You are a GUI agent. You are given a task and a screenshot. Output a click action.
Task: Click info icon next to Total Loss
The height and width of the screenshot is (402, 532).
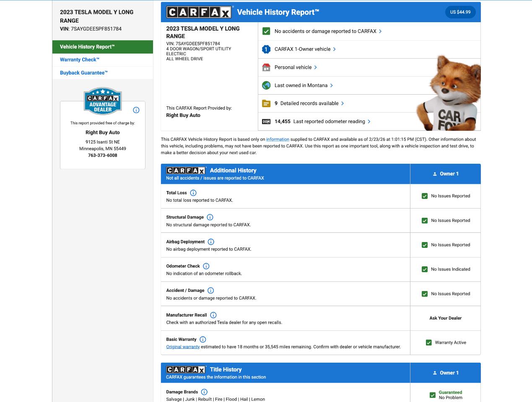pos(193,193)
